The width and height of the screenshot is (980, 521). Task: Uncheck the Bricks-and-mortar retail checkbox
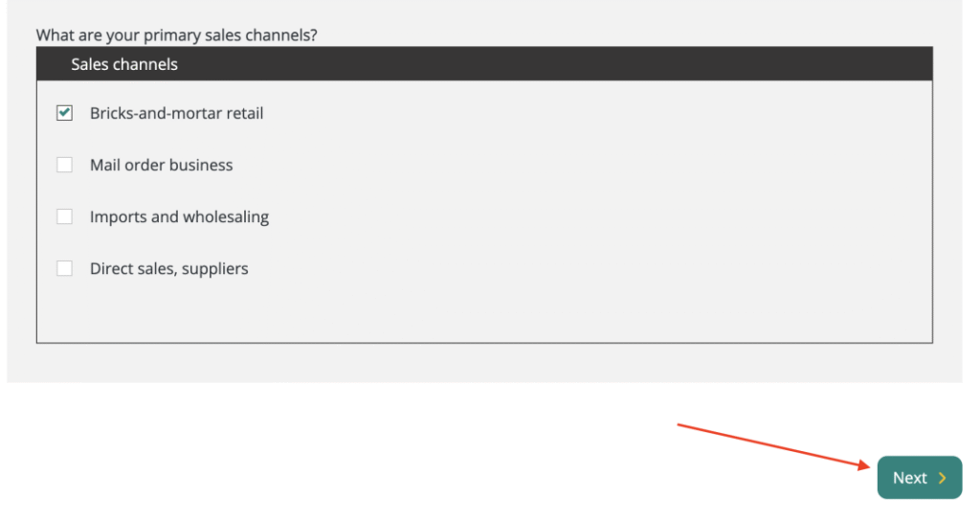[64, 113]
